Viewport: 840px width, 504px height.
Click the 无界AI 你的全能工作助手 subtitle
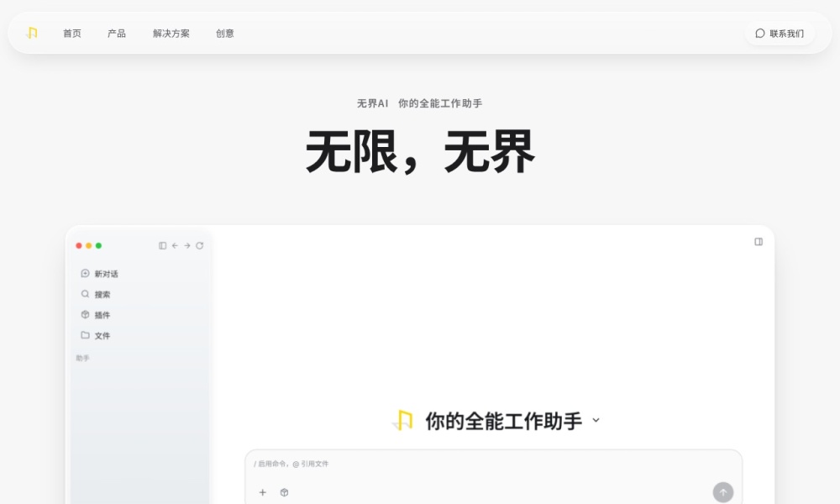pos(419,103)
